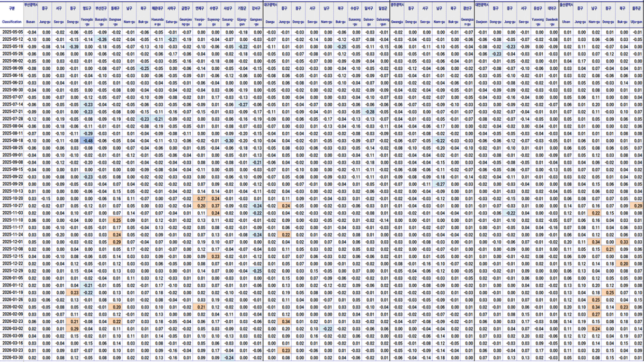Select the 2025-07-28 date row label
Image resolution: width=644 pixels, height=362 pixels.
click(12, 119)
